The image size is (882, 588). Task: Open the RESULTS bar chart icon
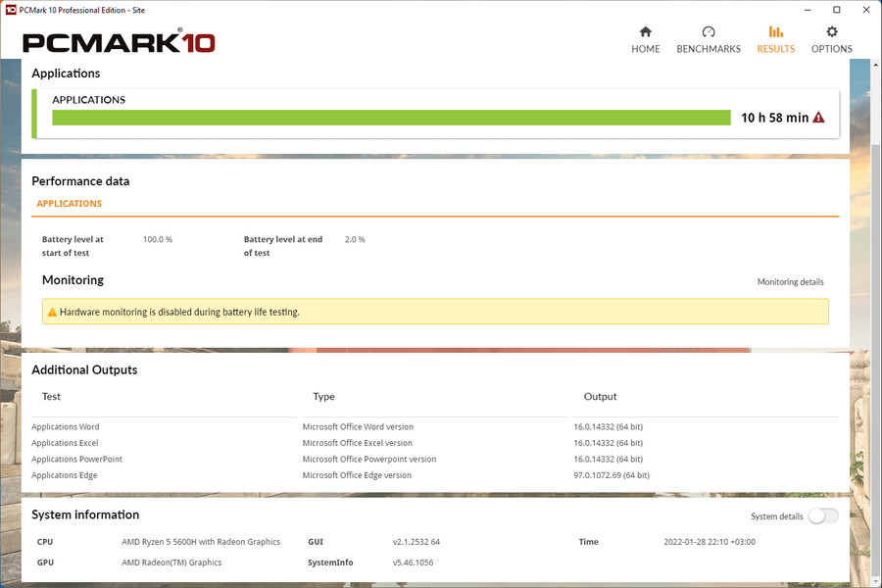pyautogui.click(x=776, y=31)
